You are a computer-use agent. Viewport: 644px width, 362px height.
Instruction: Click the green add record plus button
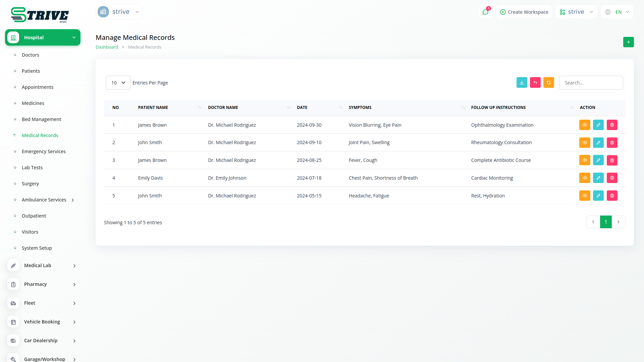pos(628,42)
